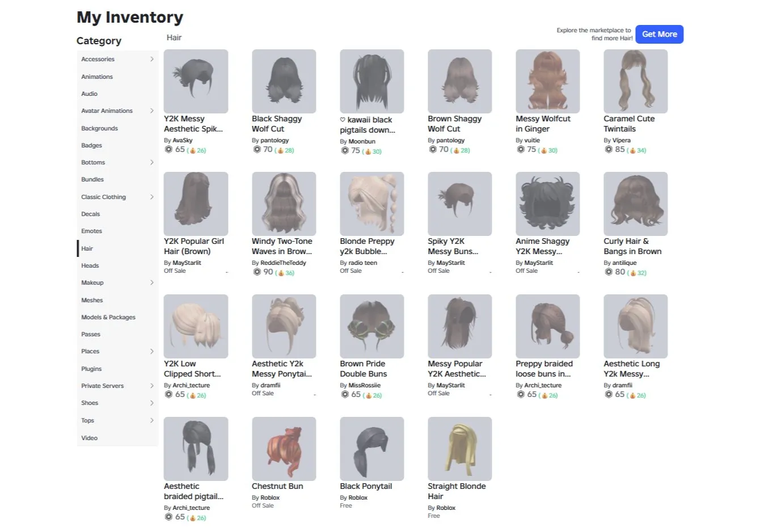Visit creator MissRossiie's profile link

pos(365,385)
